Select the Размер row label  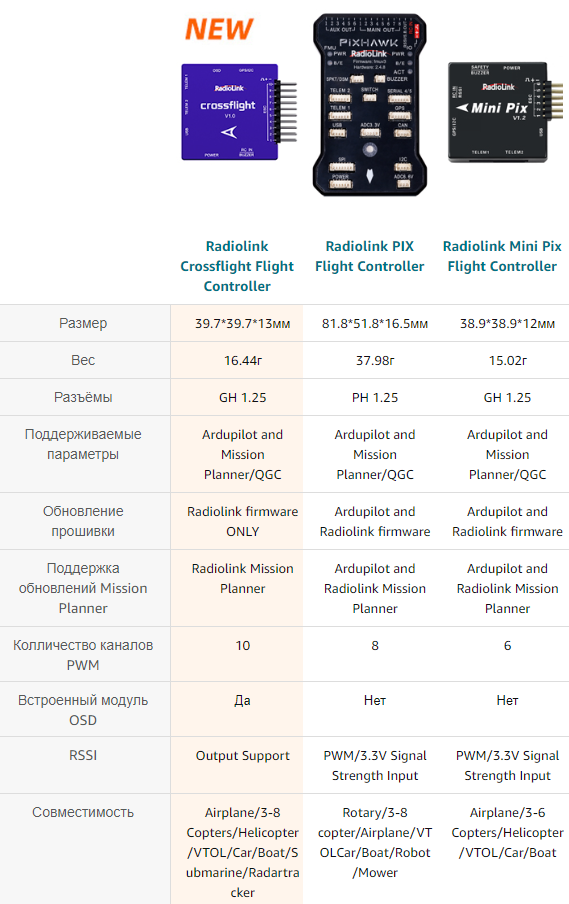point(83,323)
